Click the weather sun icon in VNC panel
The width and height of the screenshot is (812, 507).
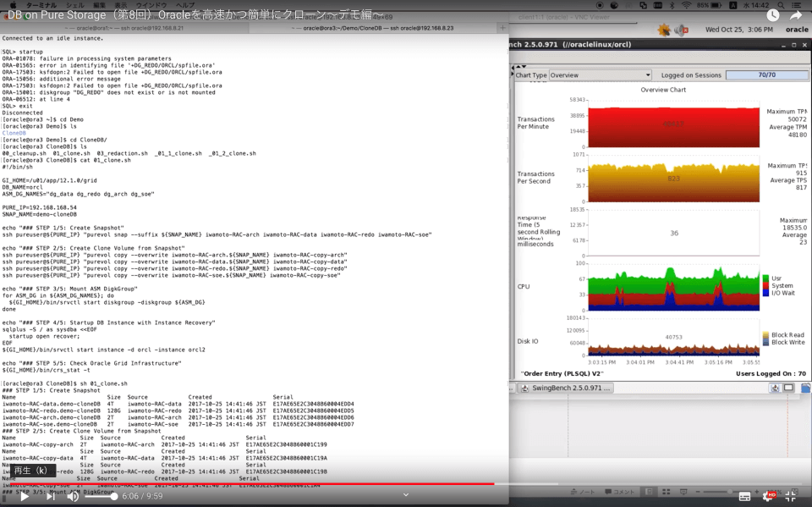[664, 30]
